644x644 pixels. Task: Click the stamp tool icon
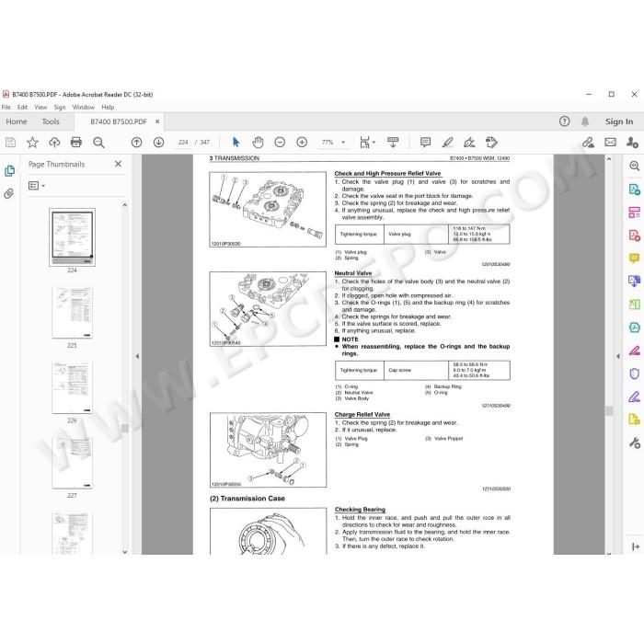(x=491, y=142)
